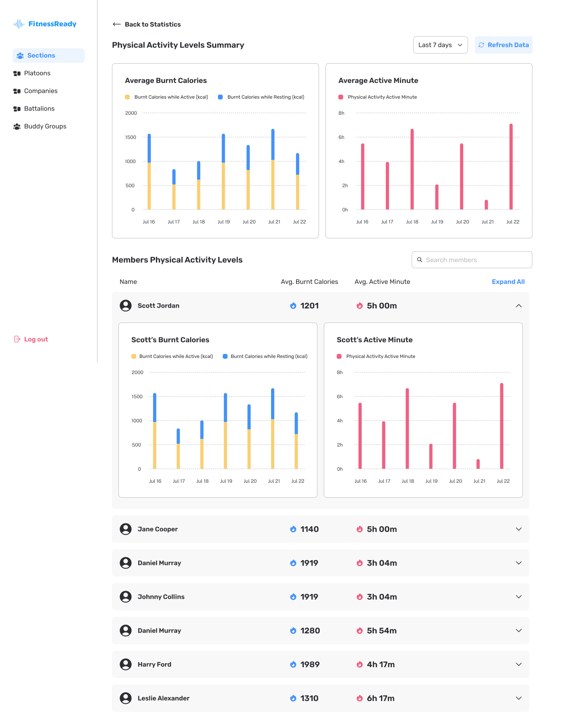Toggle Burnt Calories while Active legend in Scott's chart
The image size is (580, 728).
pyautogui.click(x=172, y=356)
